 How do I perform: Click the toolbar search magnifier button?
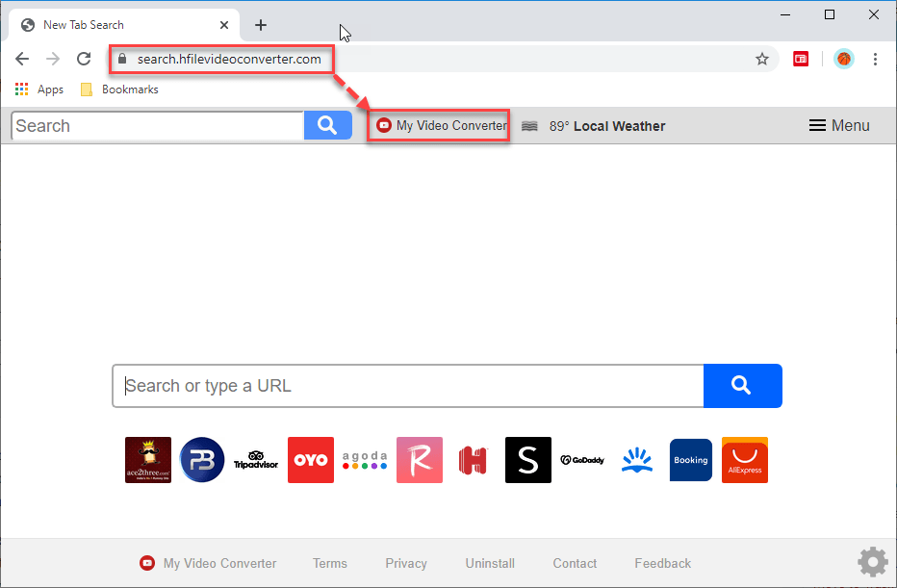(327, 125)
